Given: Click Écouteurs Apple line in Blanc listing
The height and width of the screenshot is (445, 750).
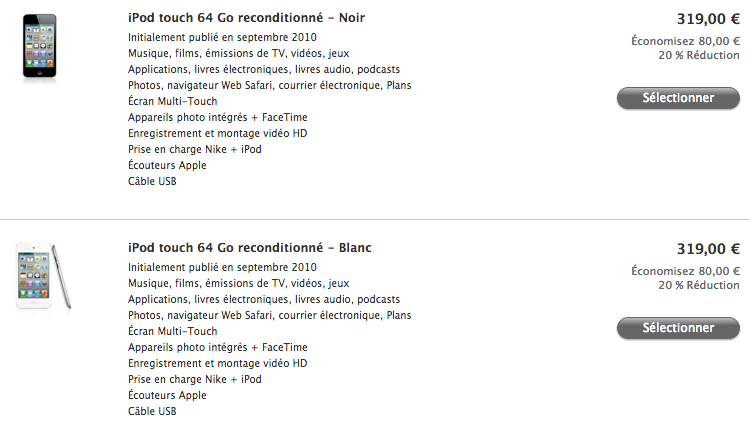Looking at the screenshot, I should 167,395.
